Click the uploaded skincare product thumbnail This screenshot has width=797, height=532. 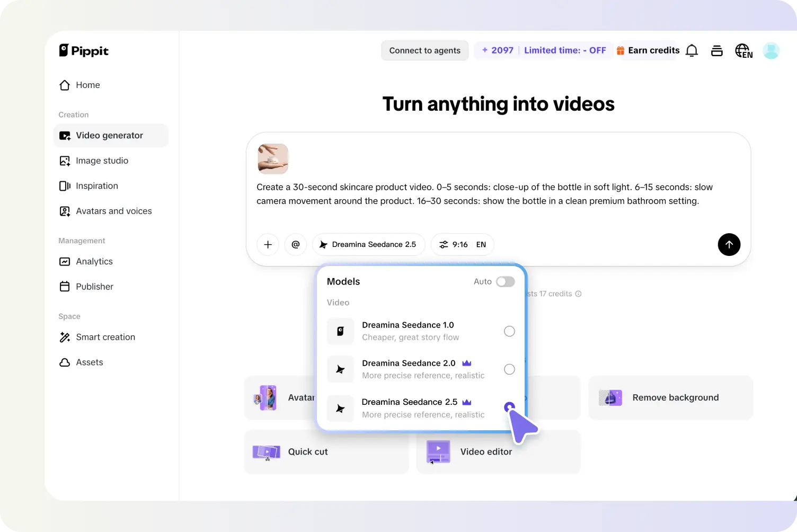click(x=273, y=159)
